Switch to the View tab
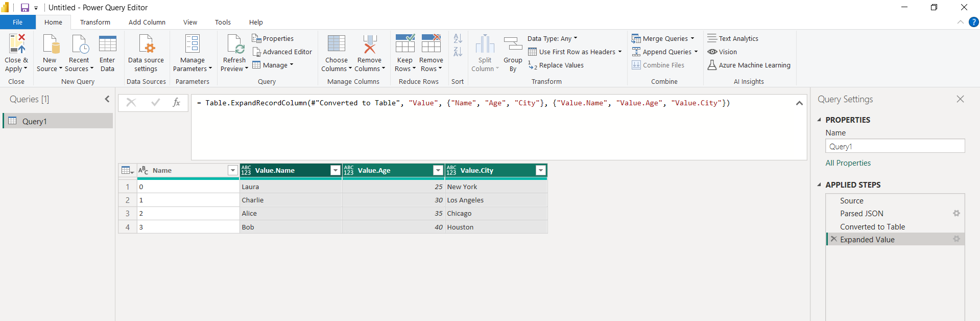The width and height of the screenshot is (980, 321). pyautogui.click(x=190, y=22)
